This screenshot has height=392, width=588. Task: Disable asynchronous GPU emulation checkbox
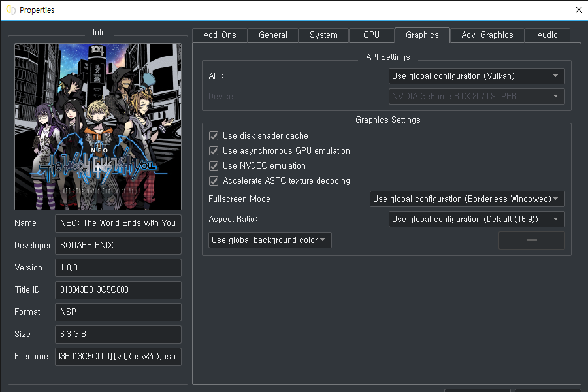(x=214, y=151)
